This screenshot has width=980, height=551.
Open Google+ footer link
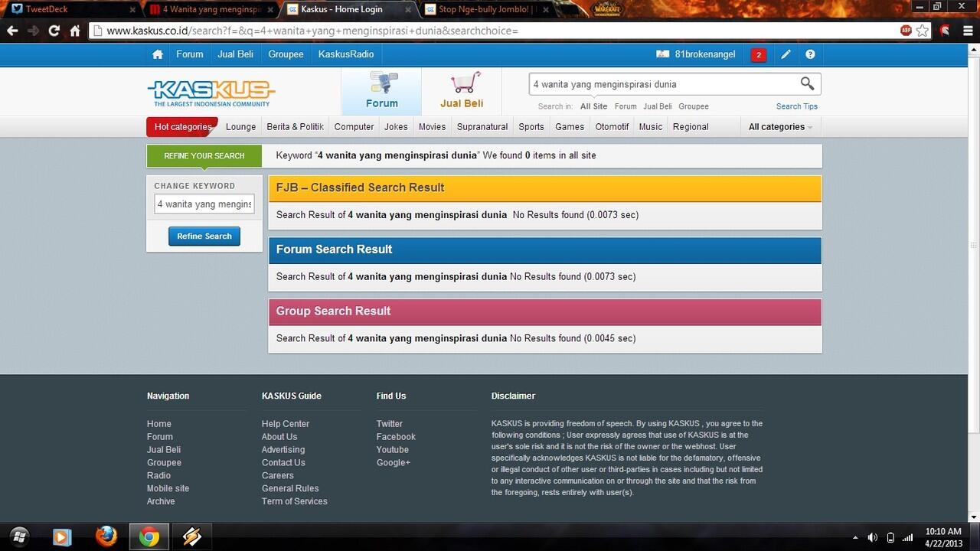394,462
